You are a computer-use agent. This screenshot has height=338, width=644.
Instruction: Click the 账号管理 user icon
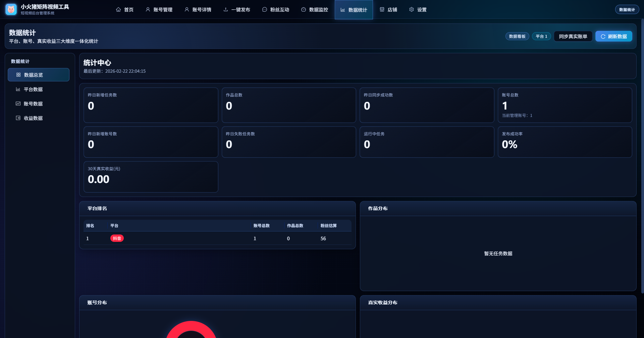(x=148, y=10)
